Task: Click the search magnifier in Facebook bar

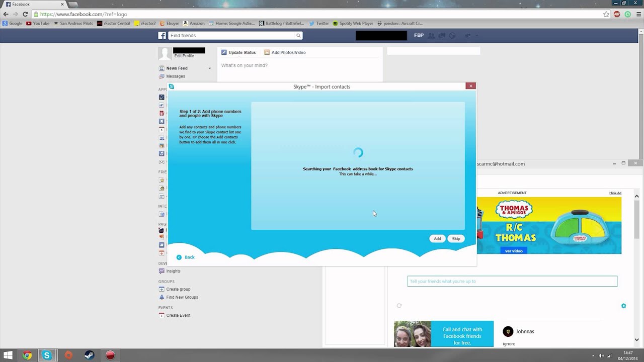Action: (x=298, y=36)
